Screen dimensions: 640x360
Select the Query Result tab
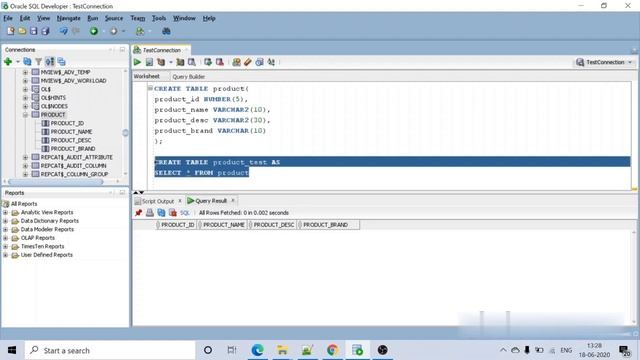pos(211,201)
